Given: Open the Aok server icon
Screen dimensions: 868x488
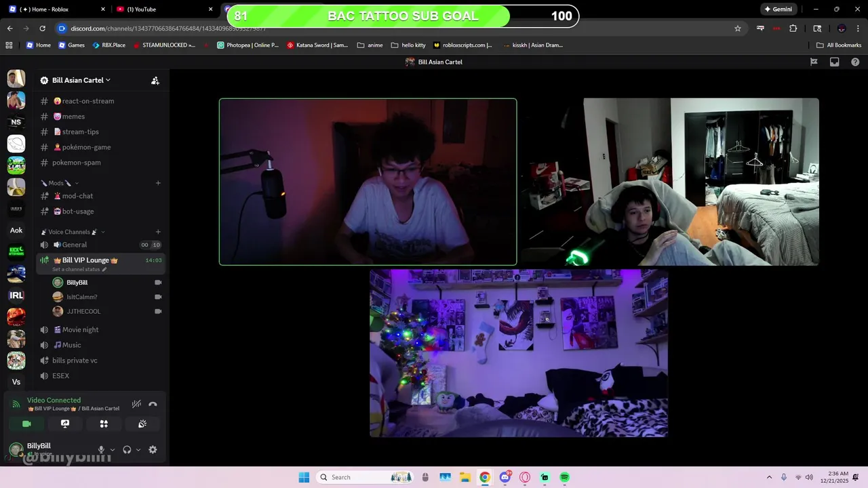Looking at the screenshot, I should click(x=16, y=230).
